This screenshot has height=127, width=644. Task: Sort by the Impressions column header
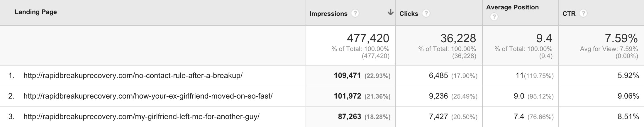(328, 13)
